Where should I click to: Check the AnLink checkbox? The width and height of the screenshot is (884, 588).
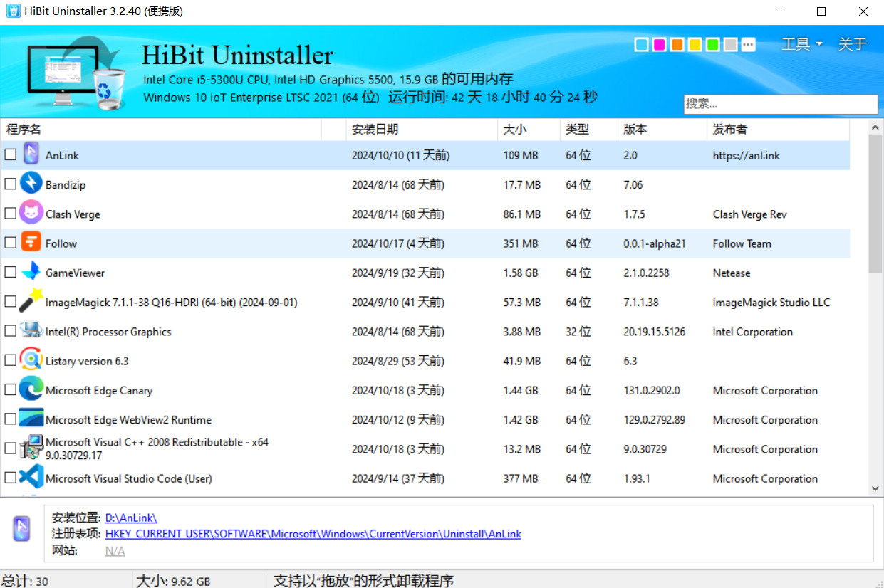(x=10, y=154)
